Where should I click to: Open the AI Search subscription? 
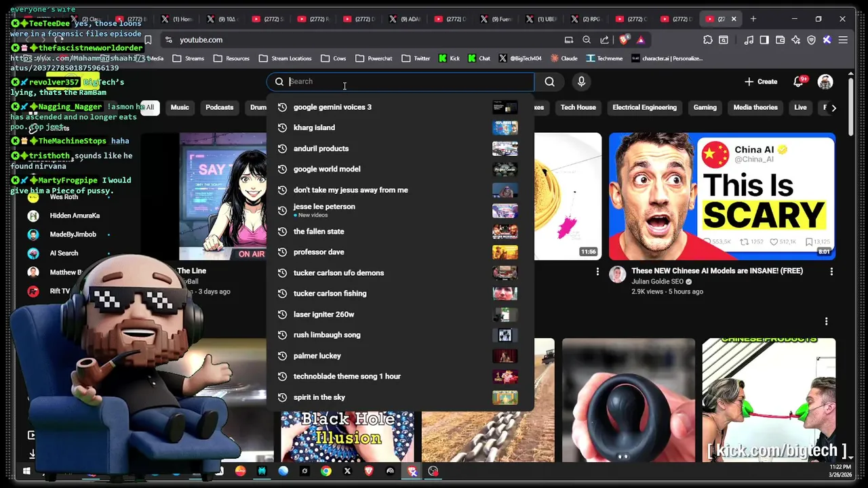point(64,253)
